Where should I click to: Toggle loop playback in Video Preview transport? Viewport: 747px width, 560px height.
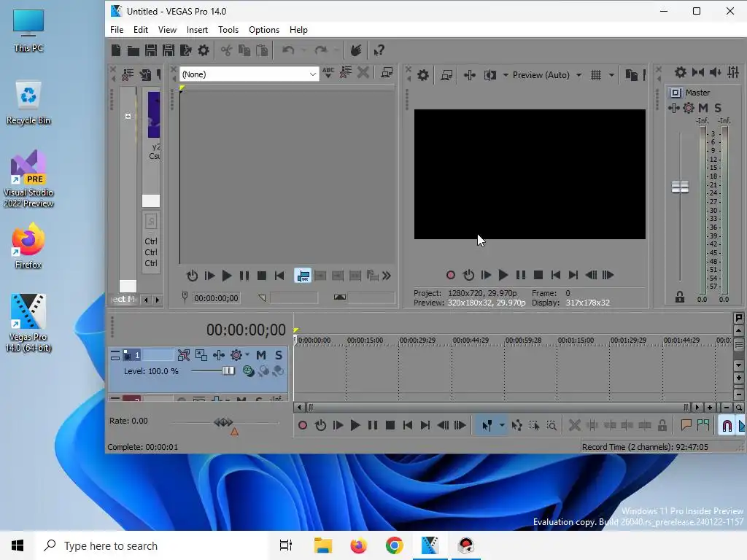click(469, 275)
